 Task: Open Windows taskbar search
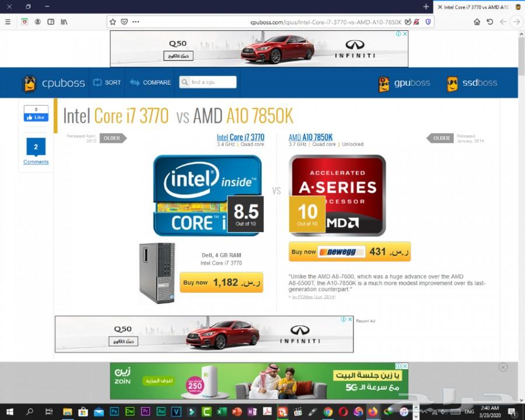point(30,412)
